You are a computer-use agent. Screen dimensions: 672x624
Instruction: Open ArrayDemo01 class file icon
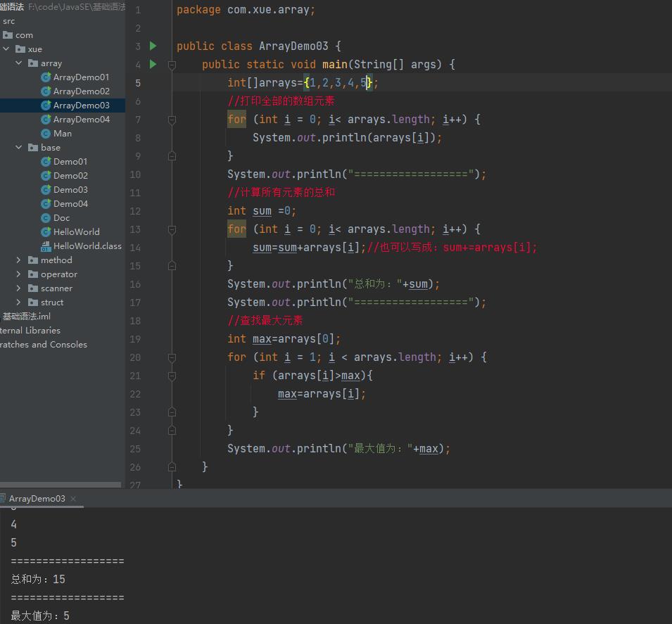[x=46, y=77]
